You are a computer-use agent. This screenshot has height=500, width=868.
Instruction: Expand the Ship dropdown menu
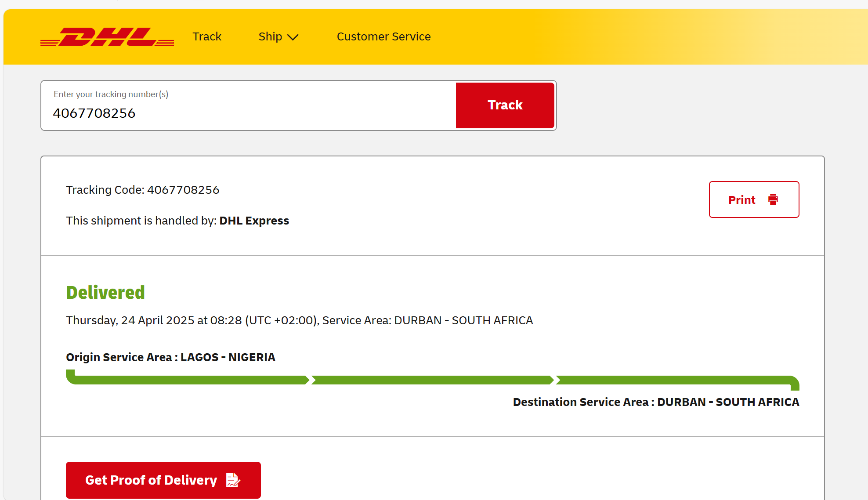pos(278,36)
